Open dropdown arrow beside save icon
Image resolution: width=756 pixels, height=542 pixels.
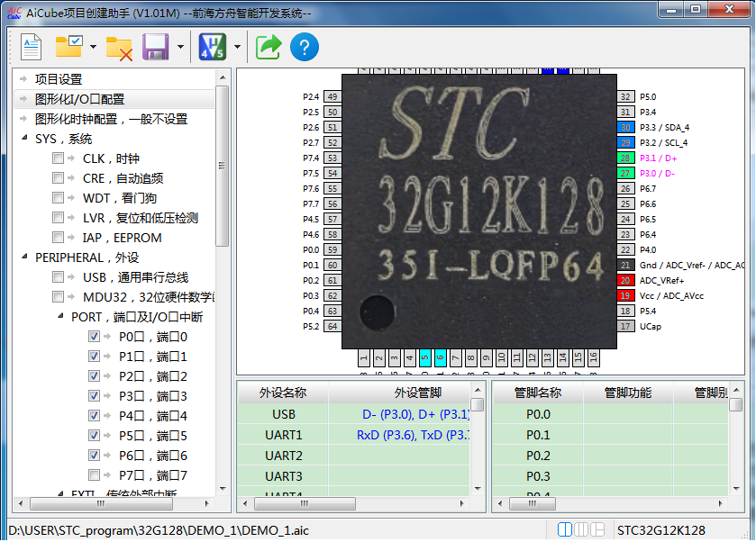coord(180,47)
